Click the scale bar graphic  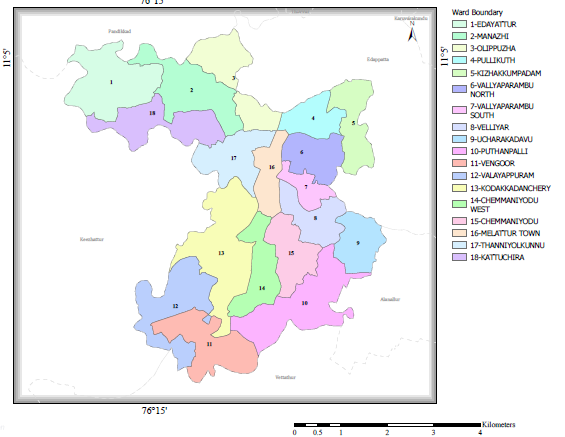pos(387,425)
